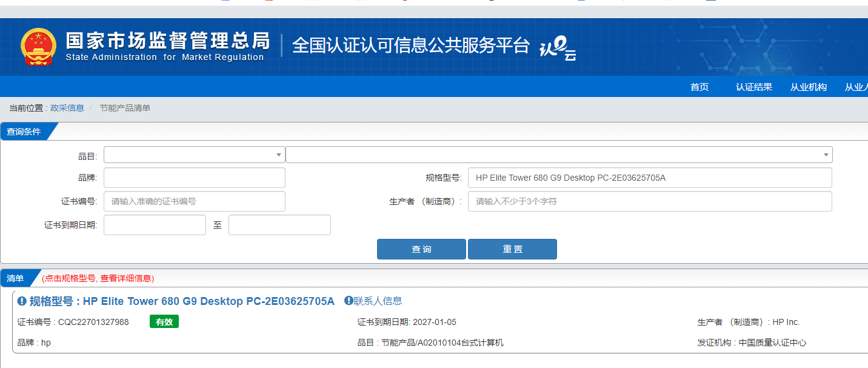Click the info icon beside 规格型号 result title
868x368 pixels.
click(22, 301)
